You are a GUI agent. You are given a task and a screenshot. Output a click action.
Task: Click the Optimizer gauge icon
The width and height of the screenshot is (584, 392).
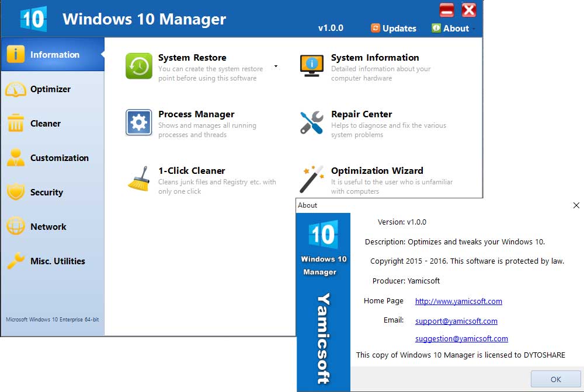tap(16, 89)
